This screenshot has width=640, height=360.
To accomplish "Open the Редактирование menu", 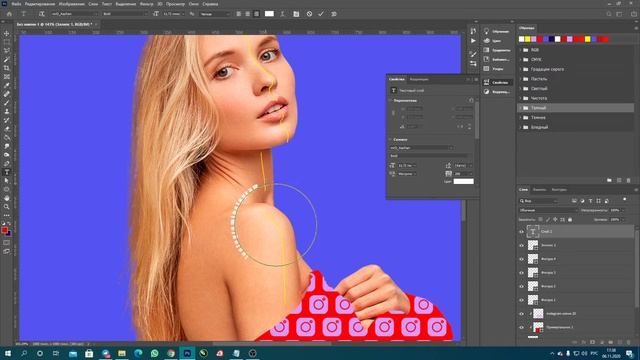I will click(40, 4).
